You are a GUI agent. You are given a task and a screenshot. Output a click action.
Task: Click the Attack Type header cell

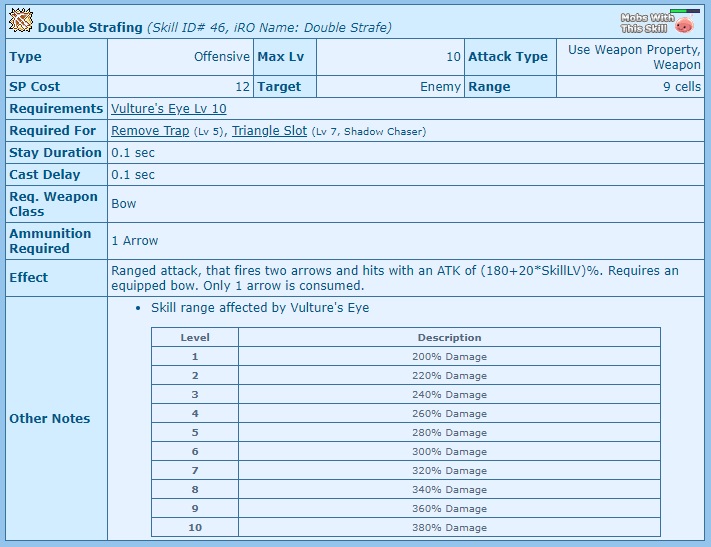click(510, 57)
